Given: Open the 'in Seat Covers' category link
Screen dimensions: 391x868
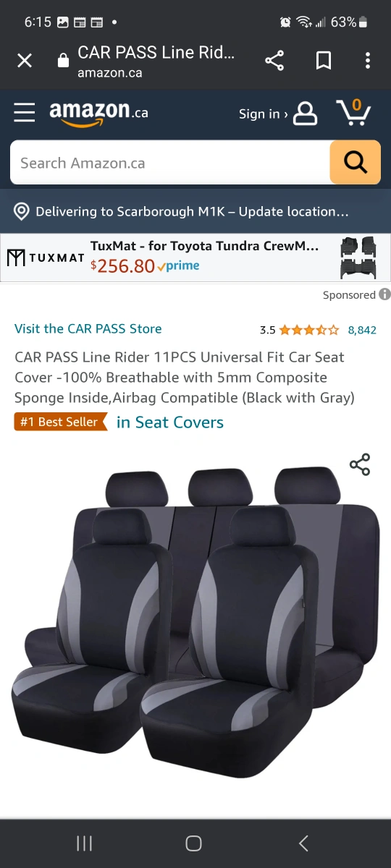Looking at the screenshot, I should point(170,422).
